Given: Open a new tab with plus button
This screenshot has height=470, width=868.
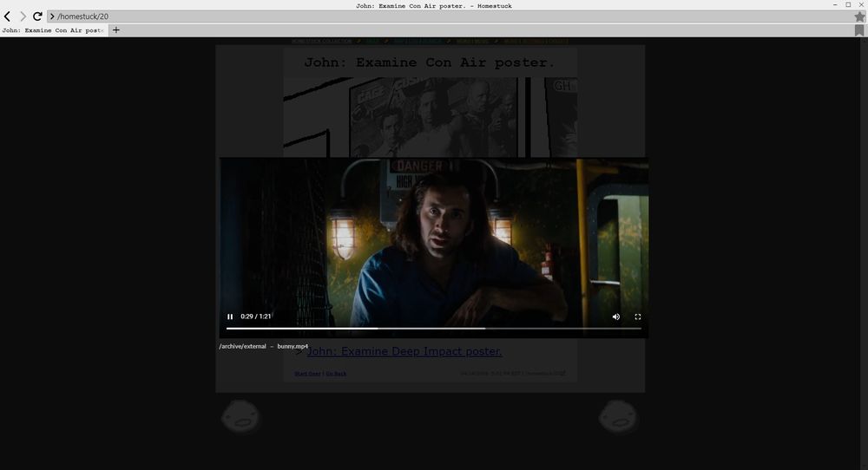Looking at the screenshot, I should [115, 30].
